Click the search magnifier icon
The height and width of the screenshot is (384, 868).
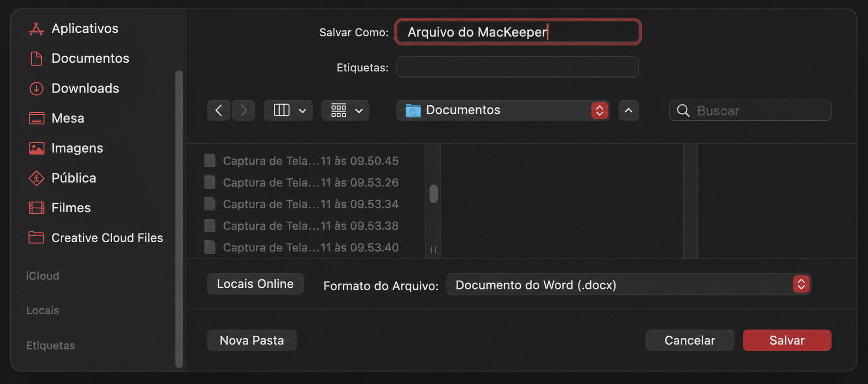tap(683, 111)
